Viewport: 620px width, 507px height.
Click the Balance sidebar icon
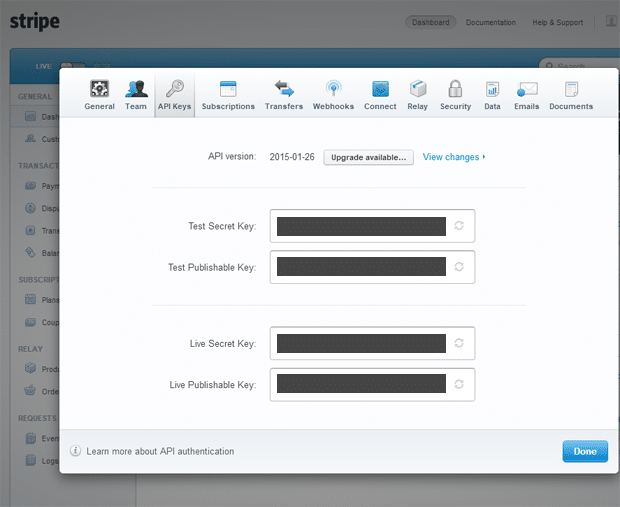click(x=30, y=252)
